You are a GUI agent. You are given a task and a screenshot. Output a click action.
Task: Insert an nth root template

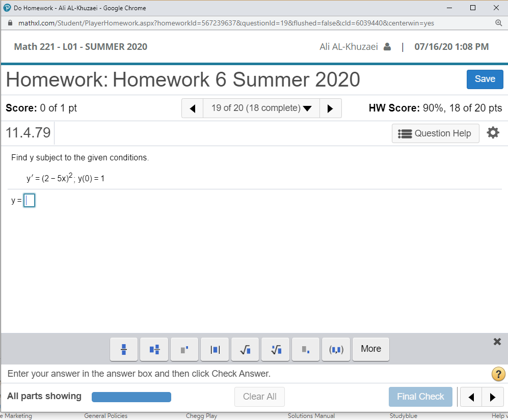pyautogui.click(x=275, y=349)
